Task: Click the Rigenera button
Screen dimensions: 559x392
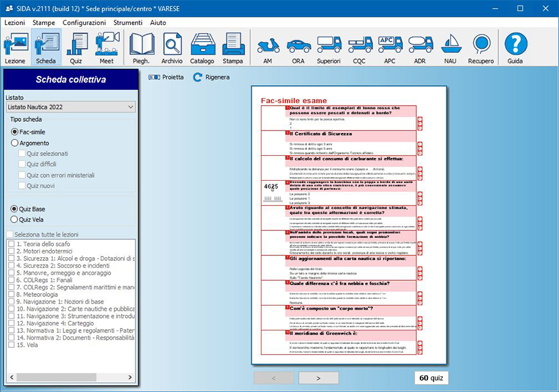Action: (x=211, y=77)
